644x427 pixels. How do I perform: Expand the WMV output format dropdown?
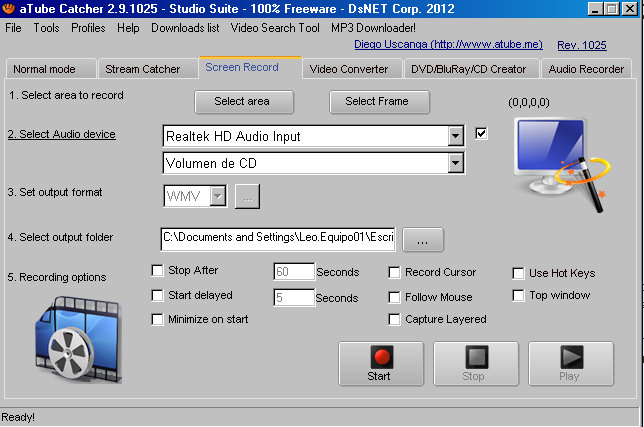[x=218, y=196]
